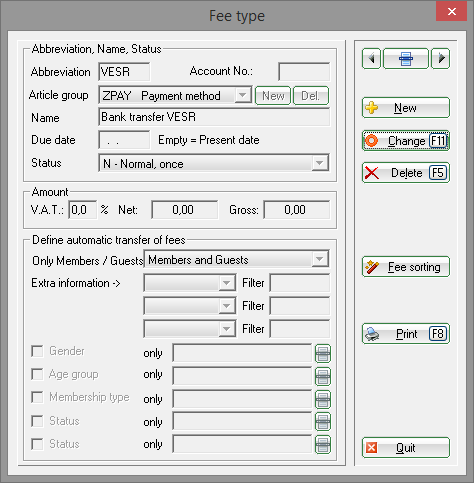Expand first Extra information dropdown
Image resolution: width=474 pixels, height=483 pixels.
[x=226, y=283]
